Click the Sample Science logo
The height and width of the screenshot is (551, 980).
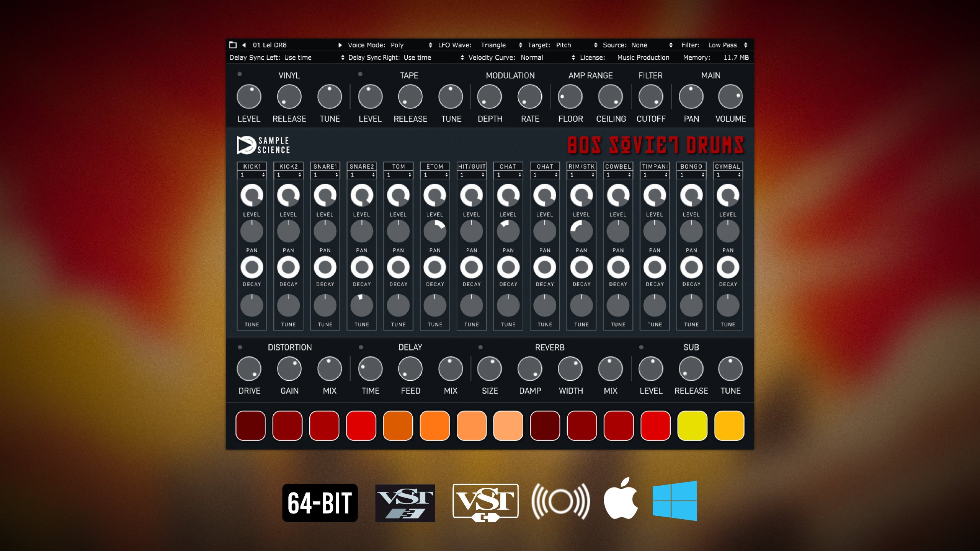pos(263,145)
